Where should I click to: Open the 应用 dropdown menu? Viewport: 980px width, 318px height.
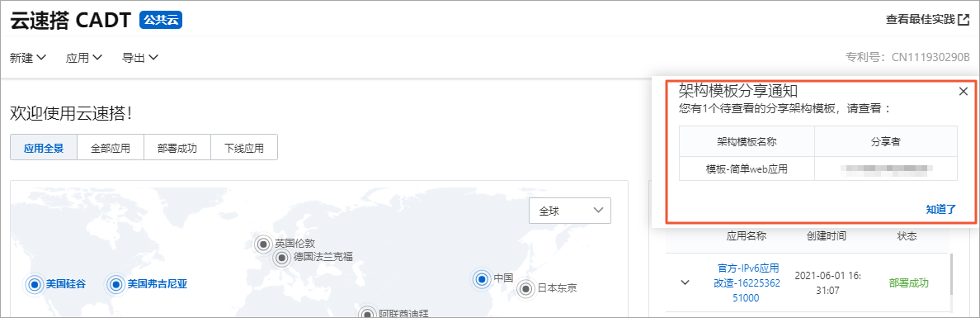click(84, 58)
